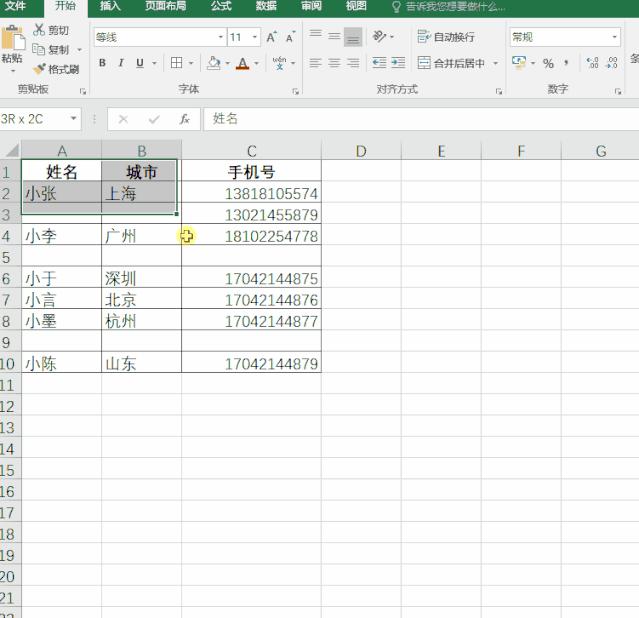Select row 4 header
The width and height of the screenshot is (639, 618).
pyautogui.click(x=10, y=236)
